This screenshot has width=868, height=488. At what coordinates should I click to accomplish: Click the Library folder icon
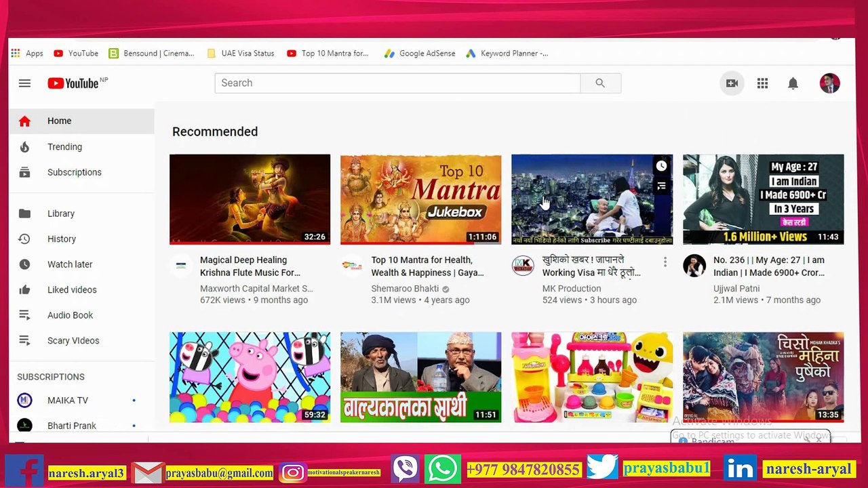(x=24, y=213)
